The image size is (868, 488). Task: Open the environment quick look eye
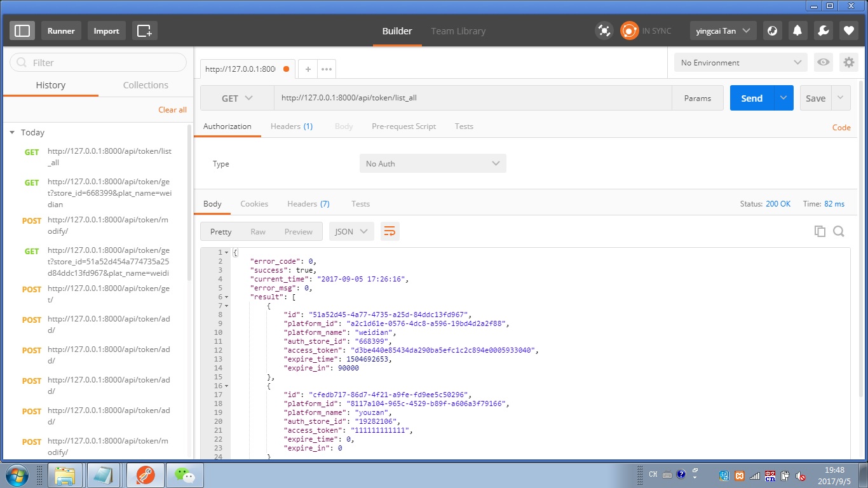point(824,62)
